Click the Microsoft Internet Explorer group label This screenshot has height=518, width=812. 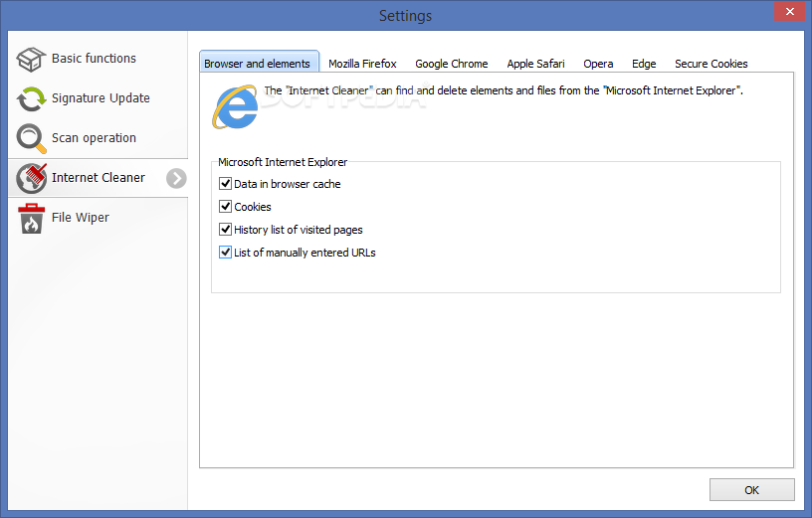[x=283, y=162]
